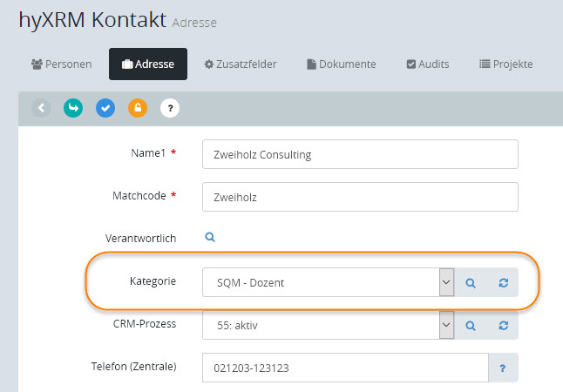Viewport: 563px width, 392px height.
Task: Click the Name1 field with Zweiholz Consulting
Action: point(359,154)
